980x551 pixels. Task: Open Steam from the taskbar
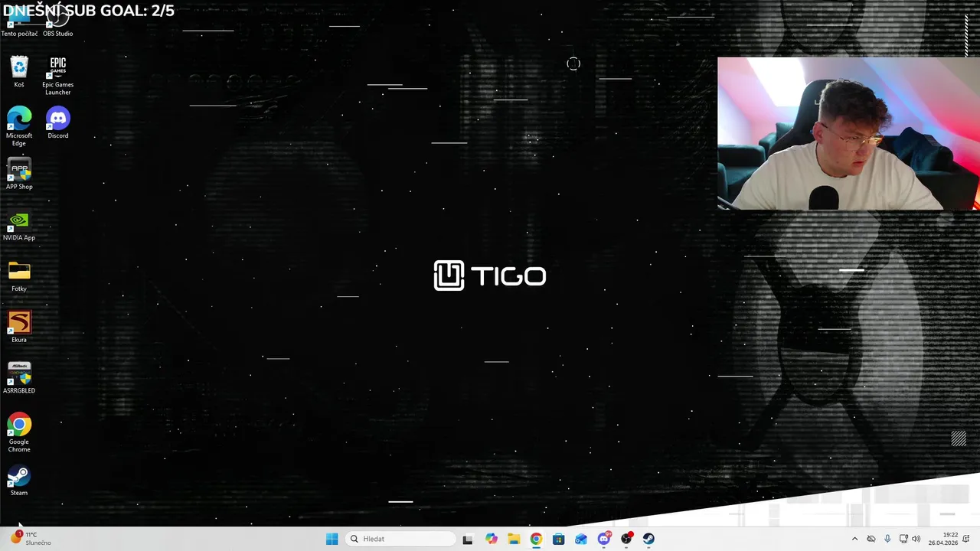[x=649, y=539]
